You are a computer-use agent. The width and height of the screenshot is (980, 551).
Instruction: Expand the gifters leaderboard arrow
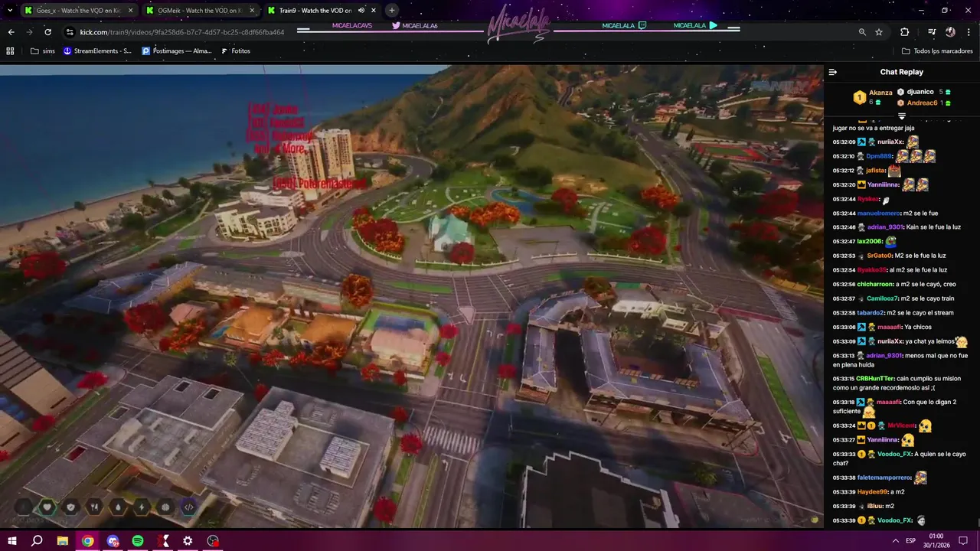[902, 116]
